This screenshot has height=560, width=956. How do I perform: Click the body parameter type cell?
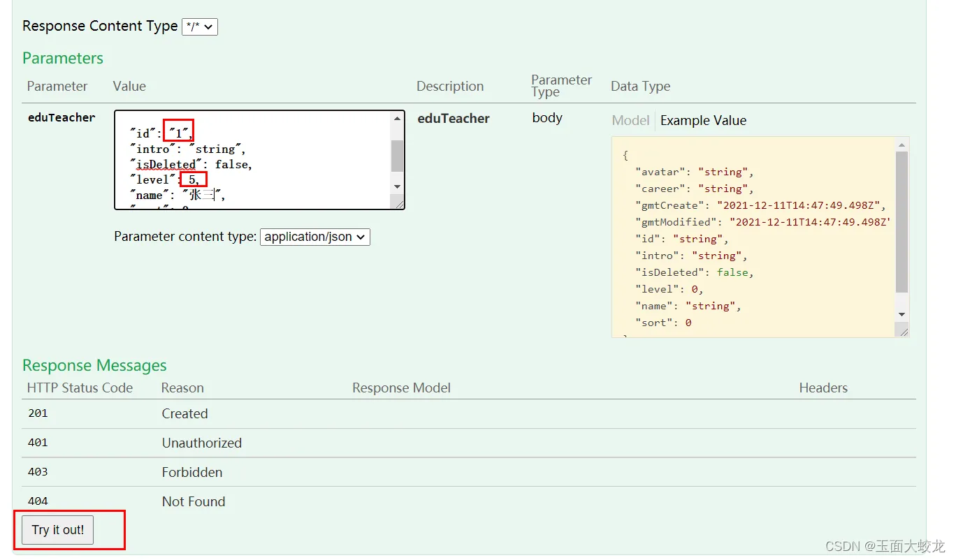click(547, 118)
